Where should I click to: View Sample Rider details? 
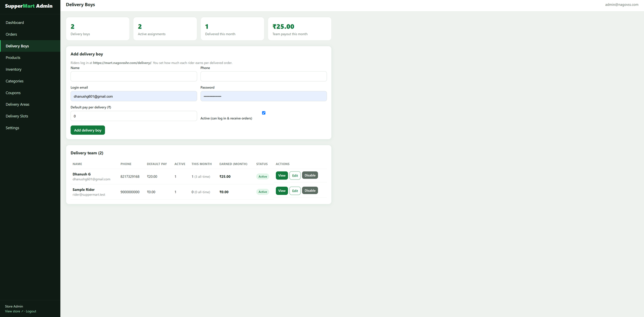pyautogui.click(x=282, y=191)
